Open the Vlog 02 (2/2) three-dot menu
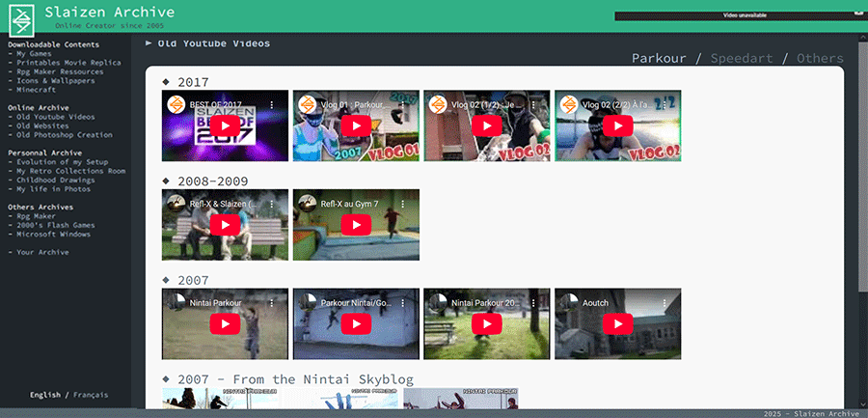 [665, 105]
